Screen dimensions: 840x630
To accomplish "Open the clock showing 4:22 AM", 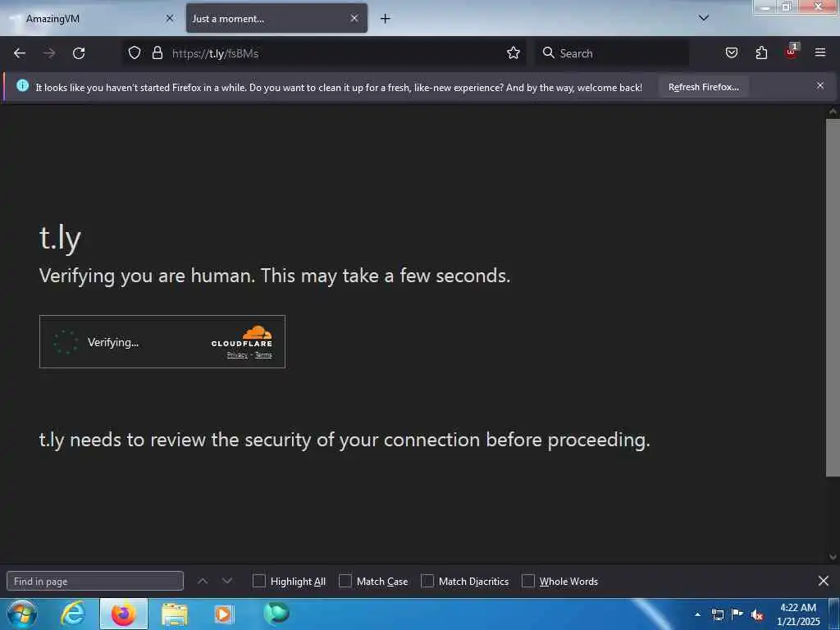I will [x=798, y=614].
